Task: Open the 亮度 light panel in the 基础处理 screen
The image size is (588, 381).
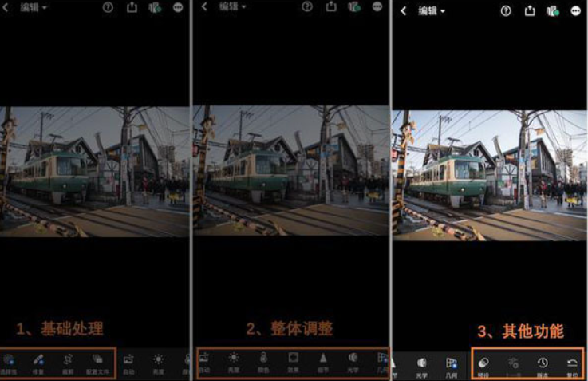Action: [x=158, y=364]
